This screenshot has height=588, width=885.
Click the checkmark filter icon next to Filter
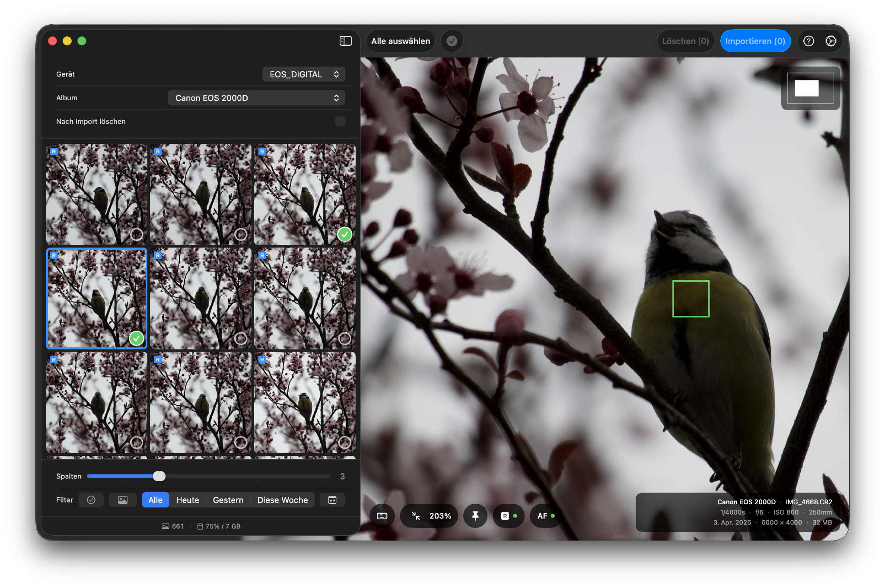(x=91, y=499)
